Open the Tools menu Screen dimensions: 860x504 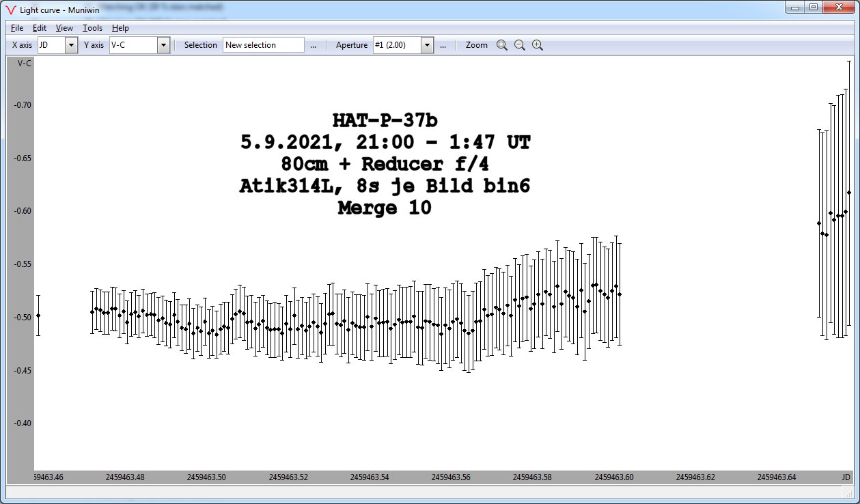(x=92, y=28)
